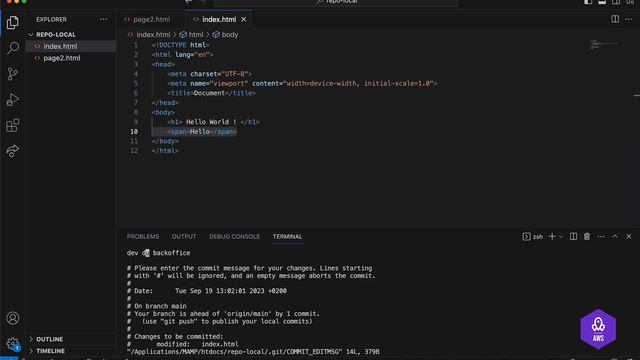
Task: Click the 'modified: index.html' terminal line
Action: click(x=182, y=344)
